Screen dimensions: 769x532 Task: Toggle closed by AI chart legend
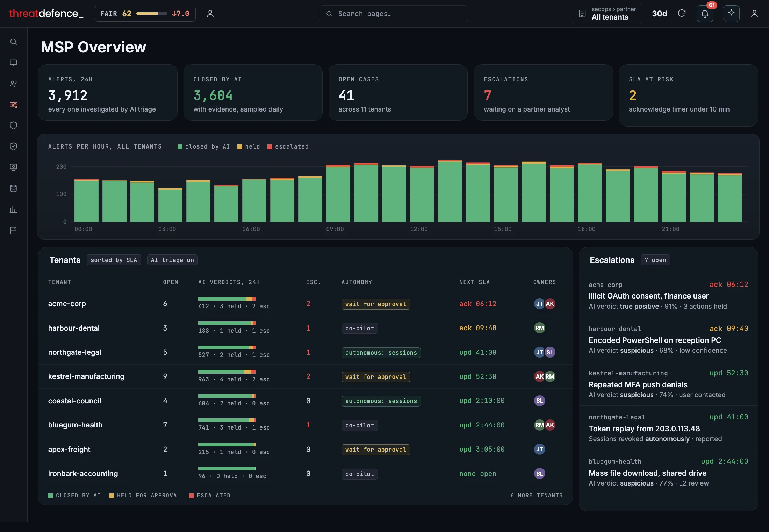(204, 147)
